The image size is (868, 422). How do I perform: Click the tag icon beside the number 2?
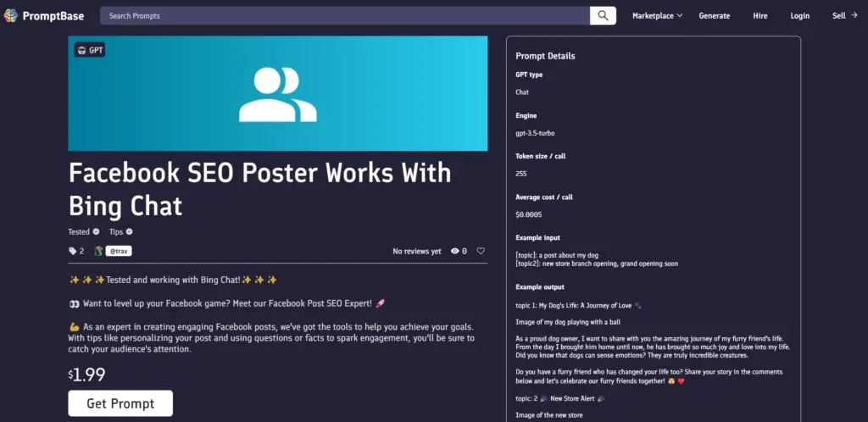tap(72, 251)
